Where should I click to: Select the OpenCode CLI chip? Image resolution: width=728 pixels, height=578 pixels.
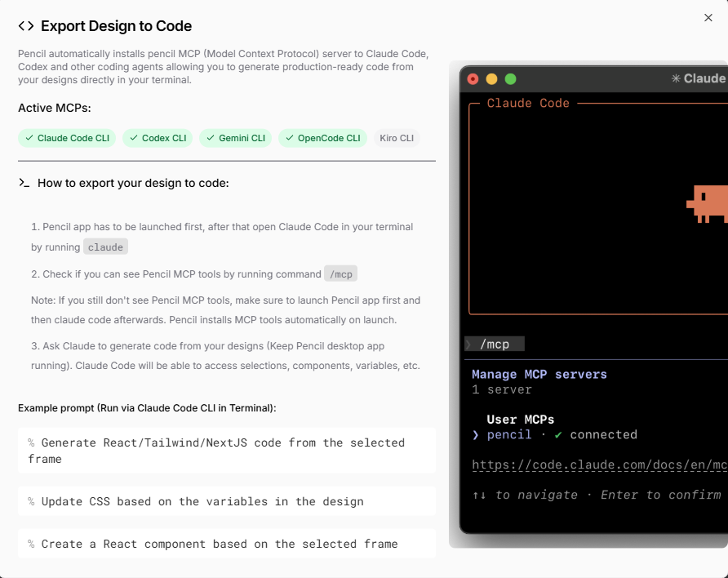click(x=322, y=138)
